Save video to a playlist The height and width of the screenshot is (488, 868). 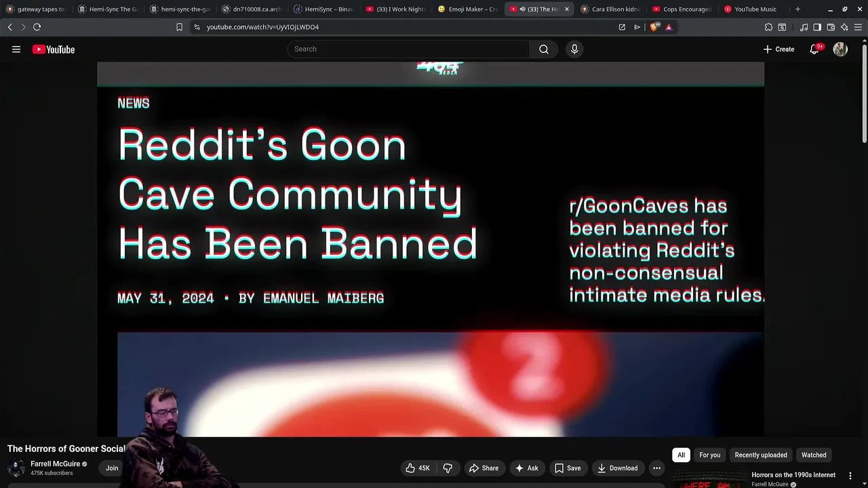pos(567,468)
